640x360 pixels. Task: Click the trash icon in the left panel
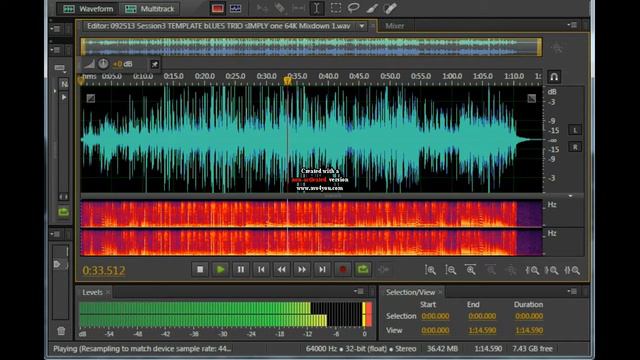pos(61,331)
